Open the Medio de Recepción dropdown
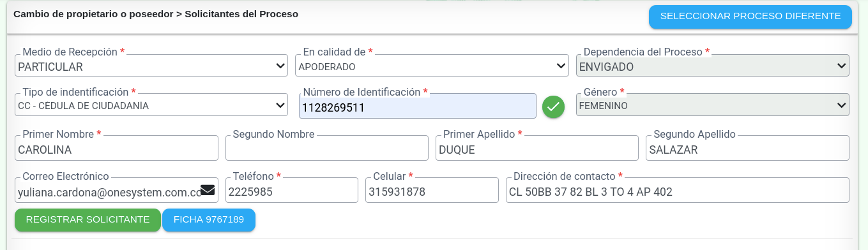 pyautogui.click(x=151, y=65)
